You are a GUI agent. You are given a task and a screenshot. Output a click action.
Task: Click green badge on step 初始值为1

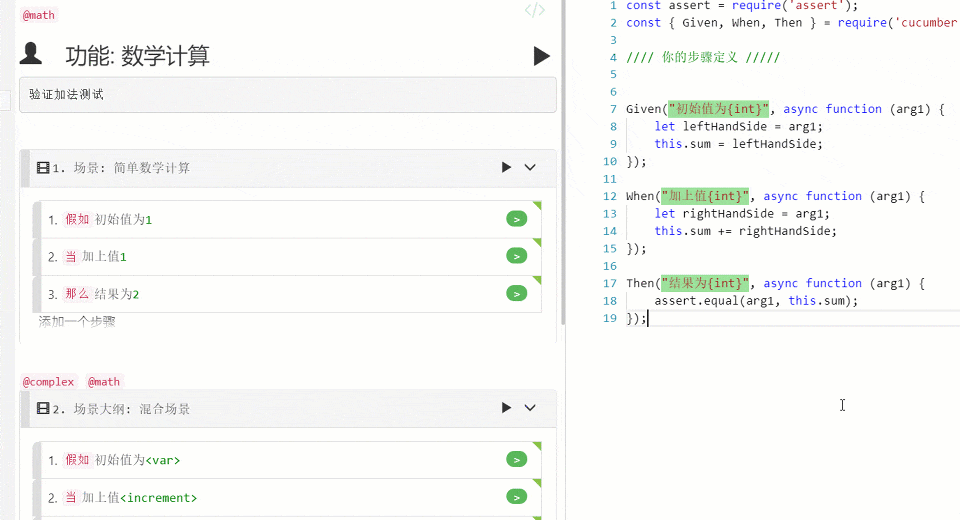516,219
